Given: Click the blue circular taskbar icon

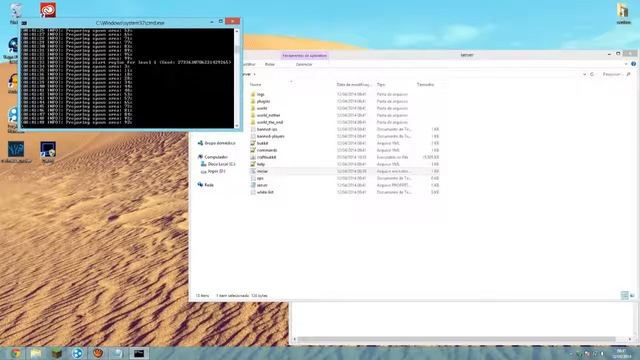Looking at the screenshot, I should [x=77, y=353].
